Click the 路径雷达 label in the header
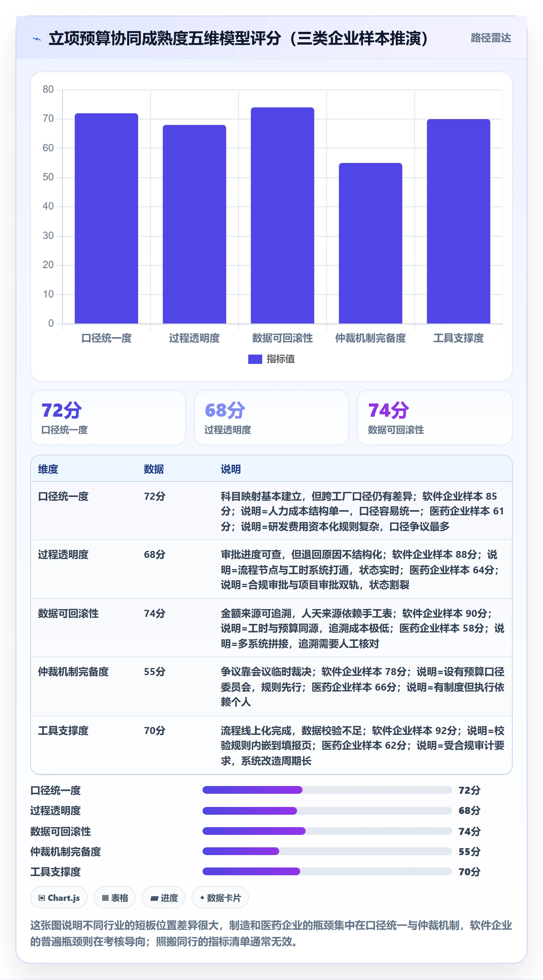This screenshot has height=980, width=543. click(491, 38)
